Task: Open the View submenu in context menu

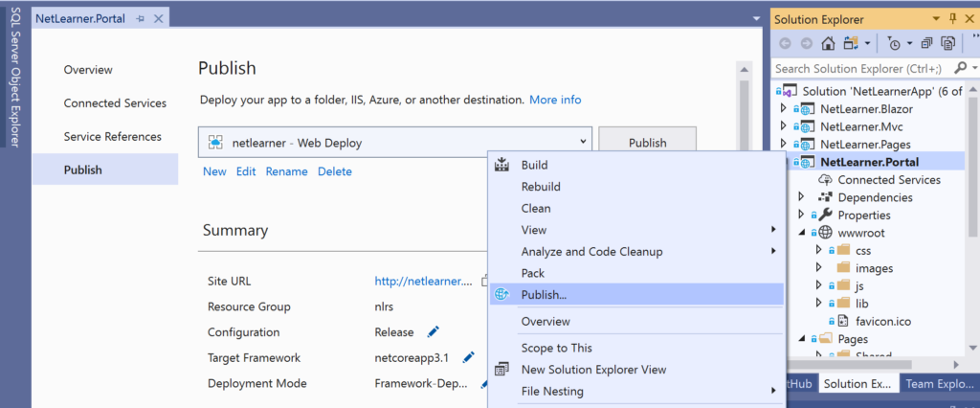Action: click(636, 230)
